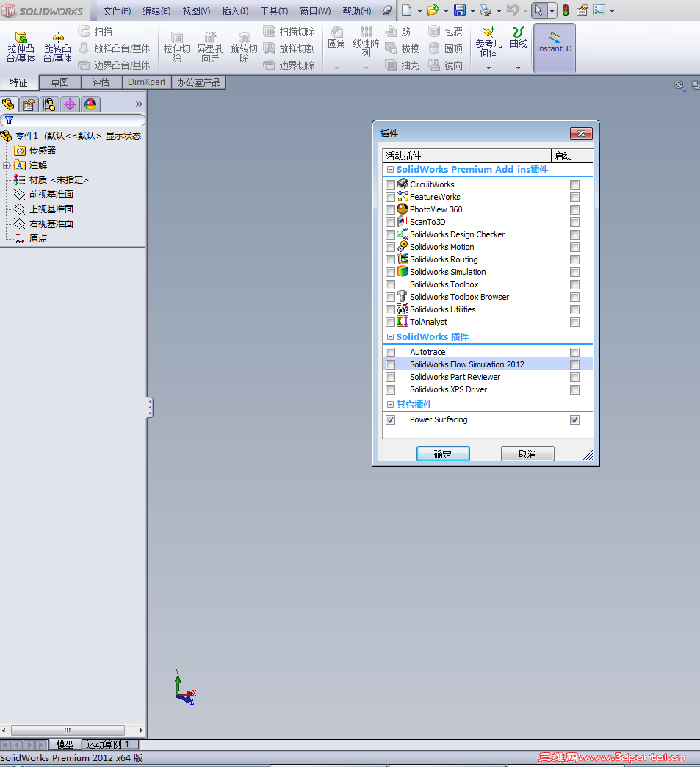Select the 圆顶 dome tool
The image size is (700, 767).
coord(446,48)
